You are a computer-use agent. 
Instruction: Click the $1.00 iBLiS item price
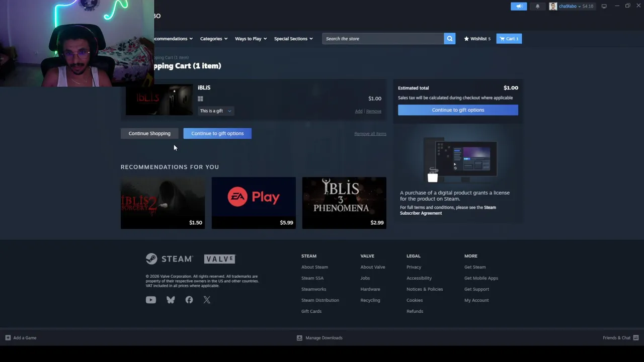pos(375,99)
